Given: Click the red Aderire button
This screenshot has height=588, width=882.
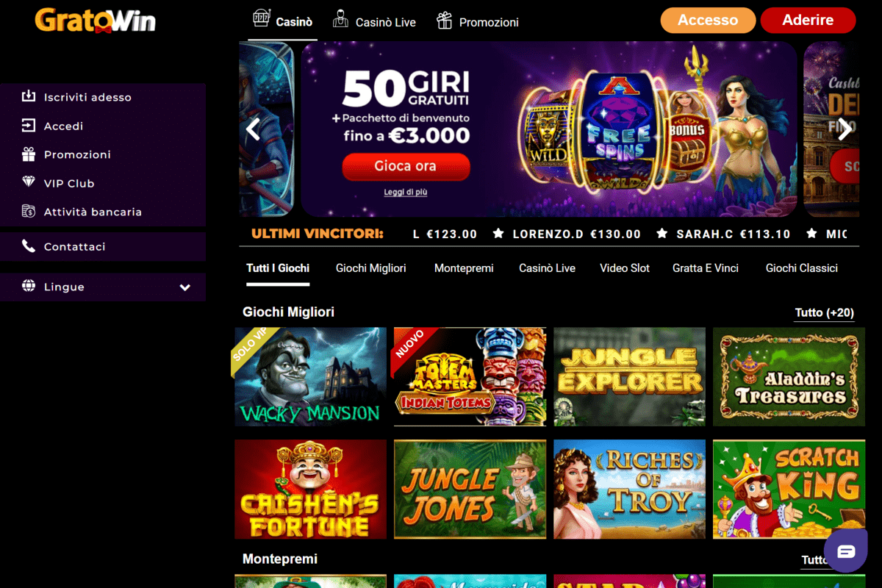Looking at the screenshot, I should [x=808, y=21].
